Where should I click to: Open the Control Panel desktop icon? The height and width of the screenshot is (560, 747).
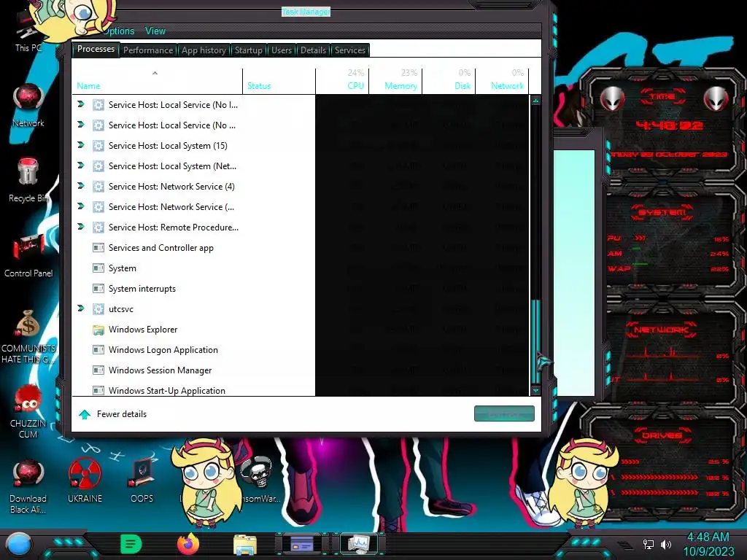point(28,256)
